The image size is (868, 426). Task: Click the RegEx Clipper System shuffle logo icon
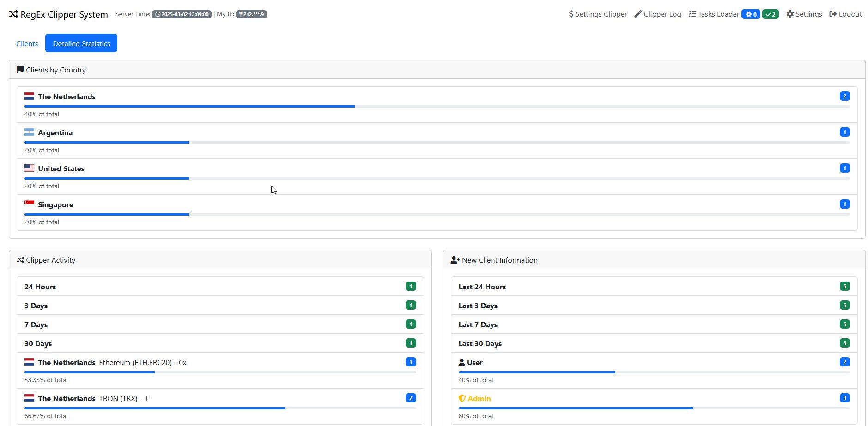pos(13,14)
